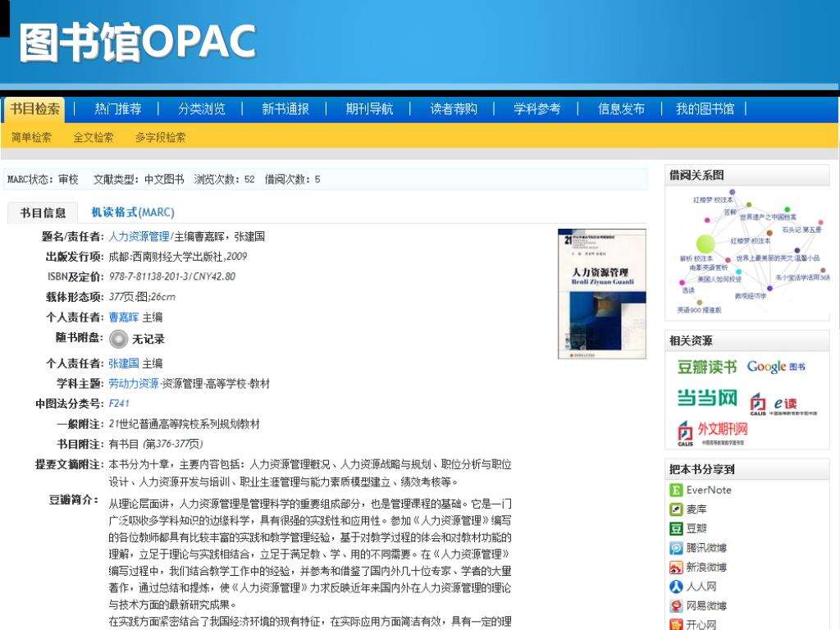Image resolution: width=840 pixels, height=630 pixels.
Task: Open classification number link F241
Action: 119,404
